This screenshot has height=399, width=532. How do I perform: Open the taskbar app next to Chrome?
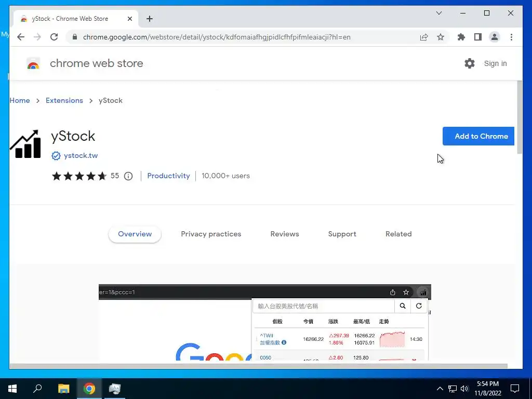(x=115, y=389)
